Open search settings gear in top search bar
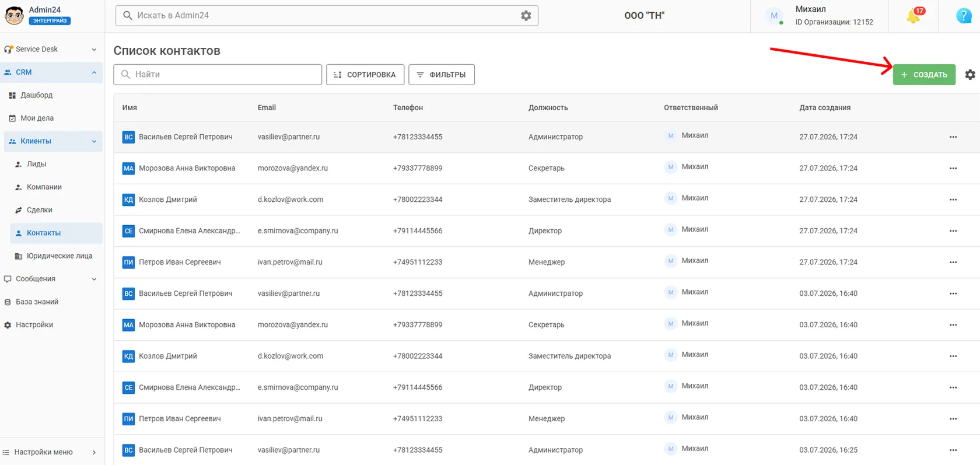980x465 pixels. (x=526, y=16)
